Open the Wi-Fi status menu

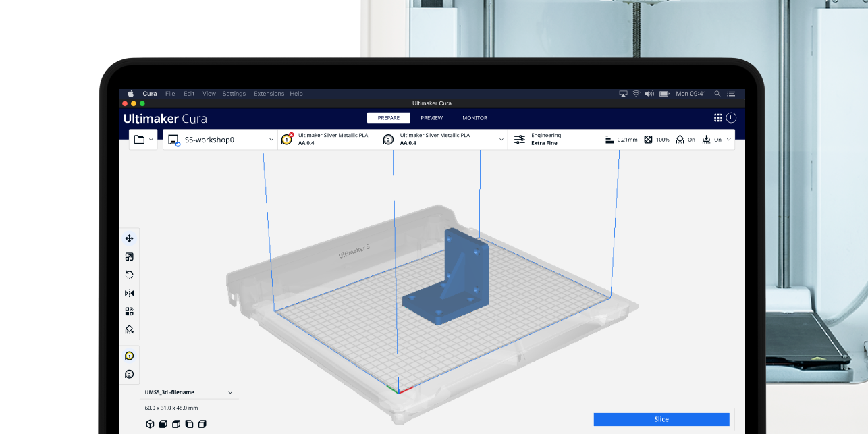[x=636, y=94]
